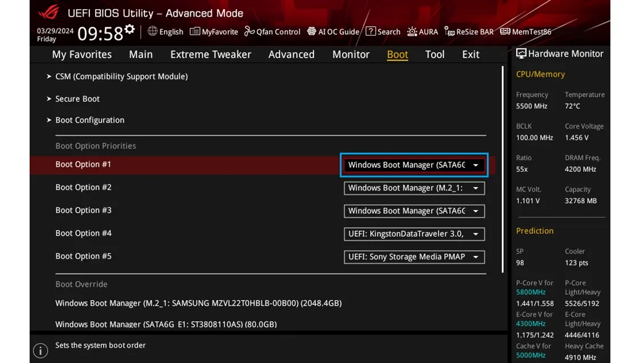Click the 32768 MB capacity value
The width and height of the screenshot is (644, 363).
coord(581,201)
